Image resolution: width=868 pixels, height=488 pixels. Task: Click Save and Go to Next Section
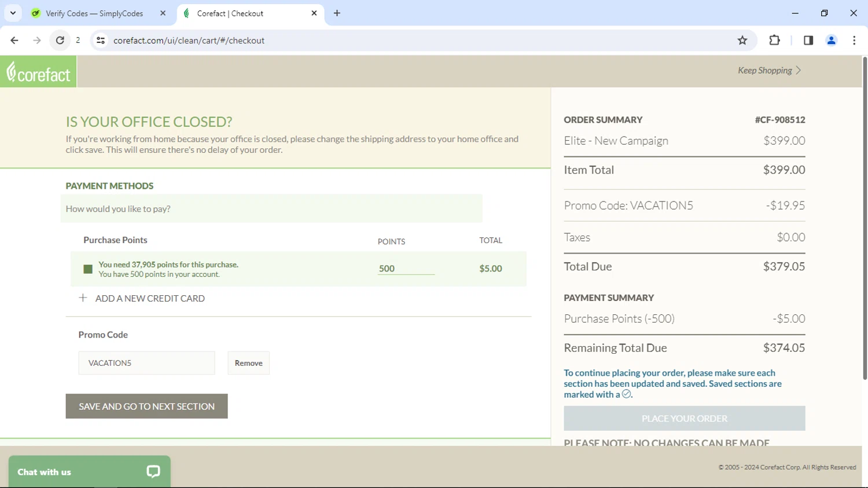point(146,406)
